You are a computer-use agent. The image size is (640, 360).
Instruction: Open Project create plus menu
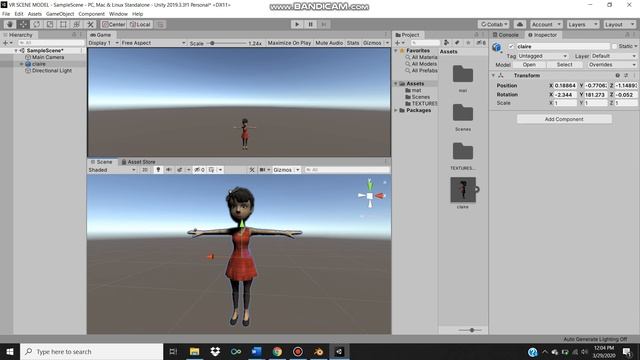[399, 43]
